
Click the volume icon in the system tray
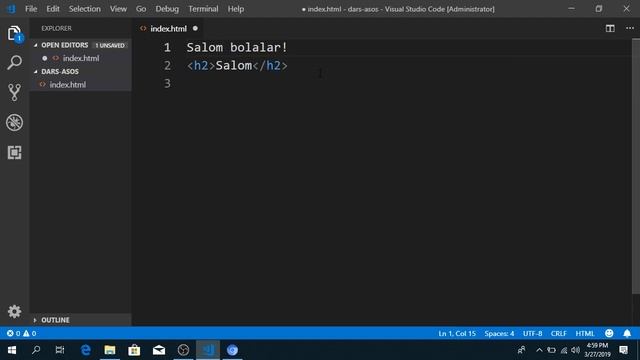click(576, 350)
